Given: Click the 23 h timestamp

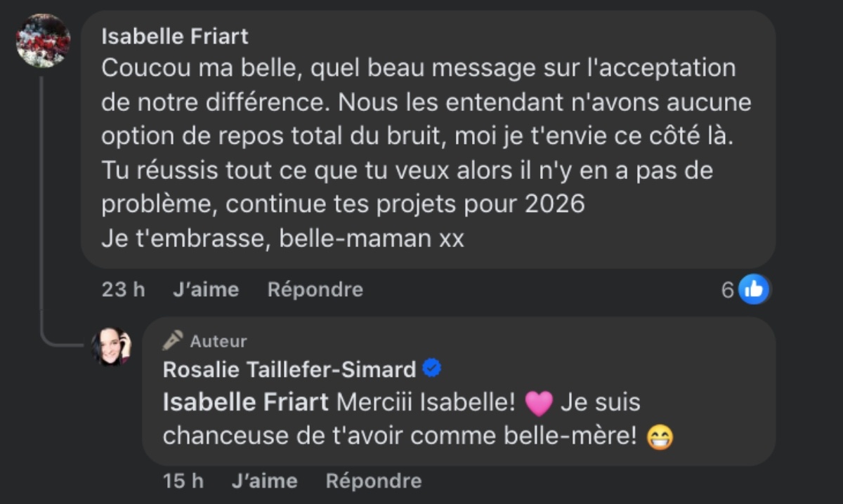Looking at the screenshot, I should click(x=123, y=289).
